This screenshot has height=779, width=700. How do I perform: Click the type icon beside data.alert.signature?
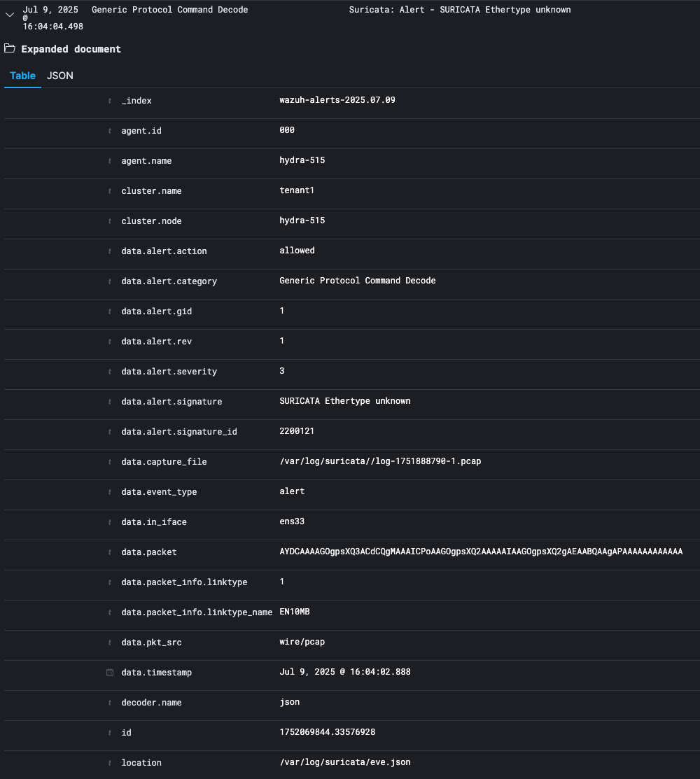(110, 402)
